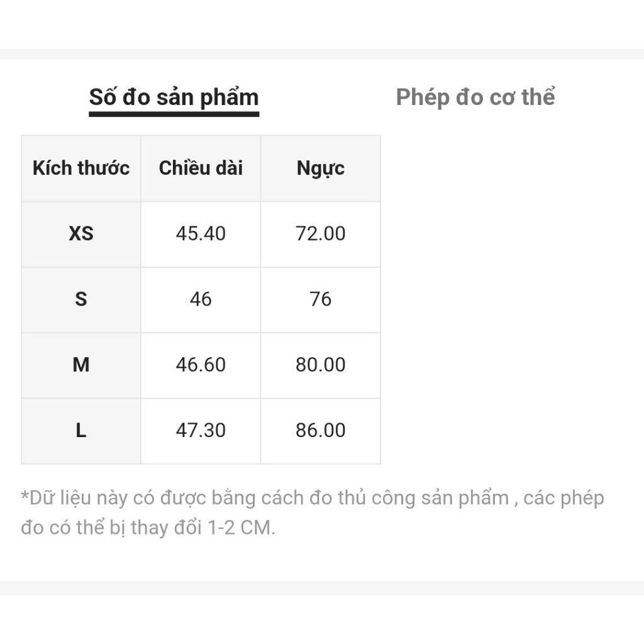Click the 45.40 length value for XS
The width and height of the screenshot is (644, 644).
201,233
